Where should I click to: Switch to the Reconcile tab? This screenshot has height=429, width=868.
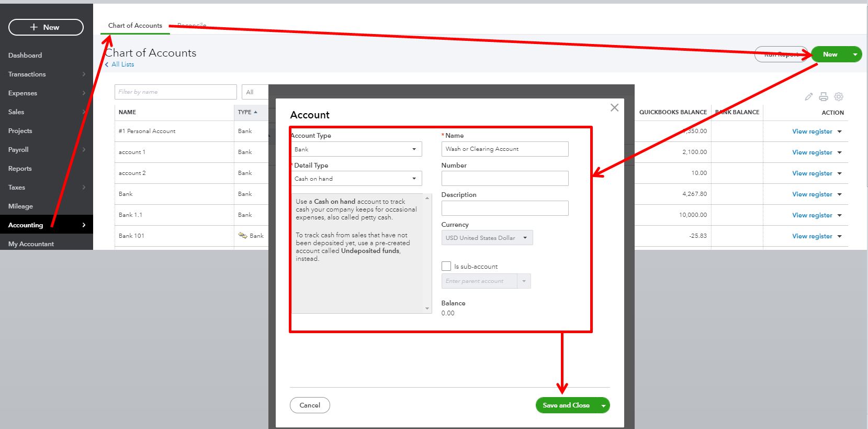coord(191,25)
